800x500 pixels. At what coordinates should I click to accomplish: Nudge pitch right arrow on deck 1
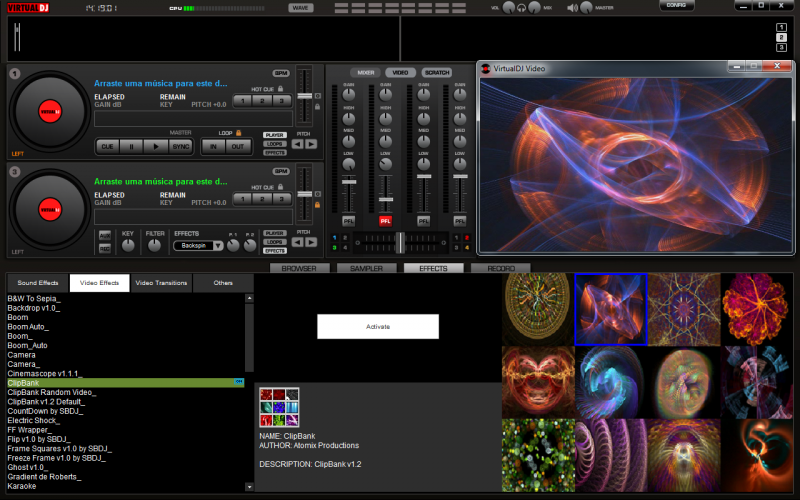[311, 144]
